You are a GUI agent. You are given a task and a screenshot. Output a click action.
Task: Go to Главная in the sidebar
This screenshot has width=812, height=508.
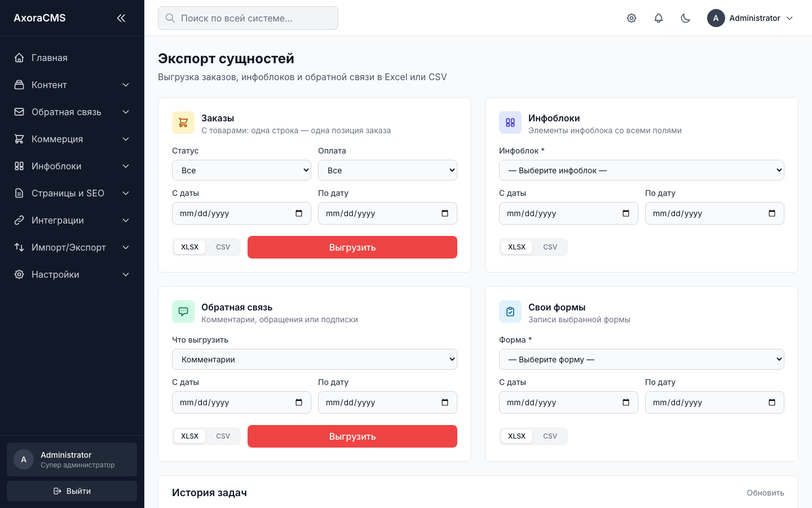pos(72,58)
